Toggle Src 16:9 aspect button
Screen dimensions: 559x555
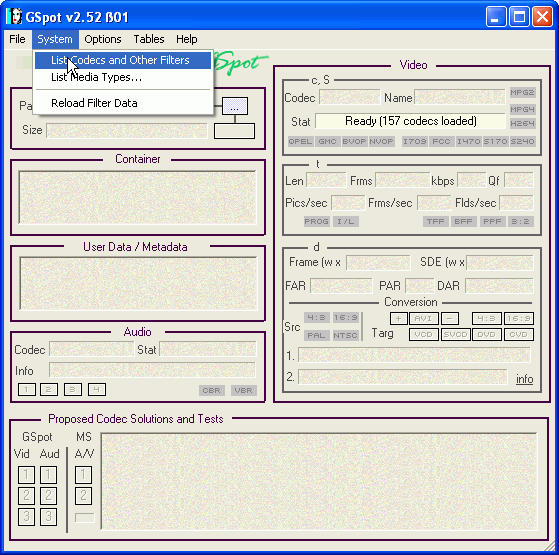pyautogui.click(x=345, y=318)
